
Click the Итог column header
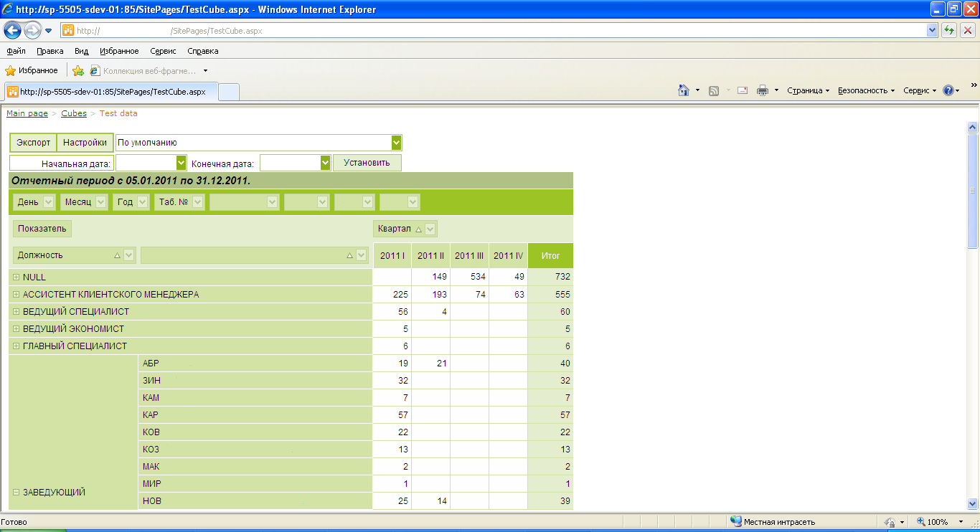(x=550, y=255)
